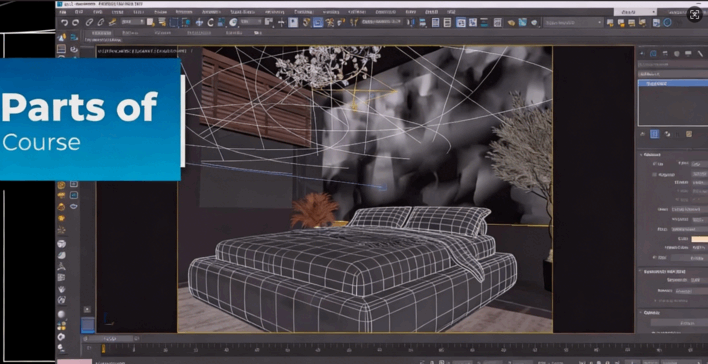Activate the Unlink Selection tool
Image resolution: width=708 pixels, height=364 pixels.
(x=100, y=22)
